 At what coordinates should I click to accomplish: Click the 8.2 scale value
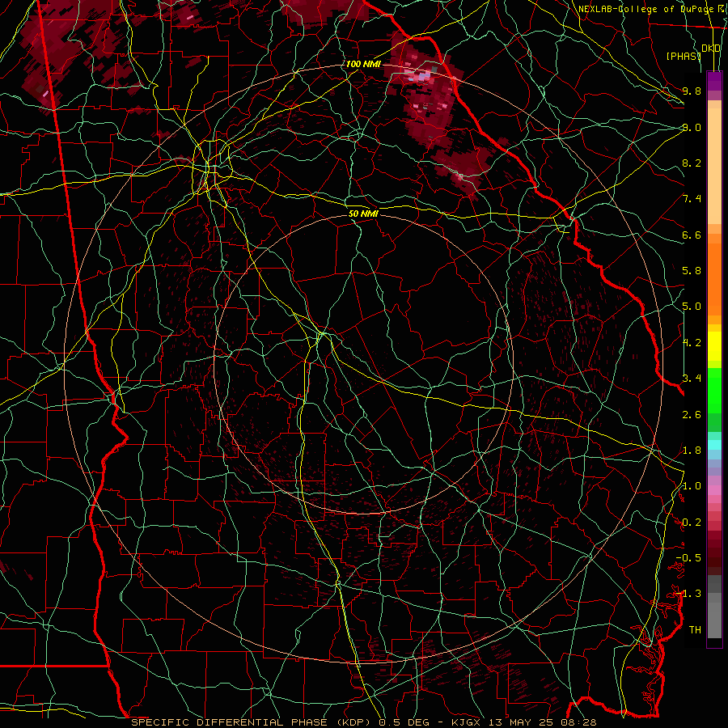tap(692, 163)
